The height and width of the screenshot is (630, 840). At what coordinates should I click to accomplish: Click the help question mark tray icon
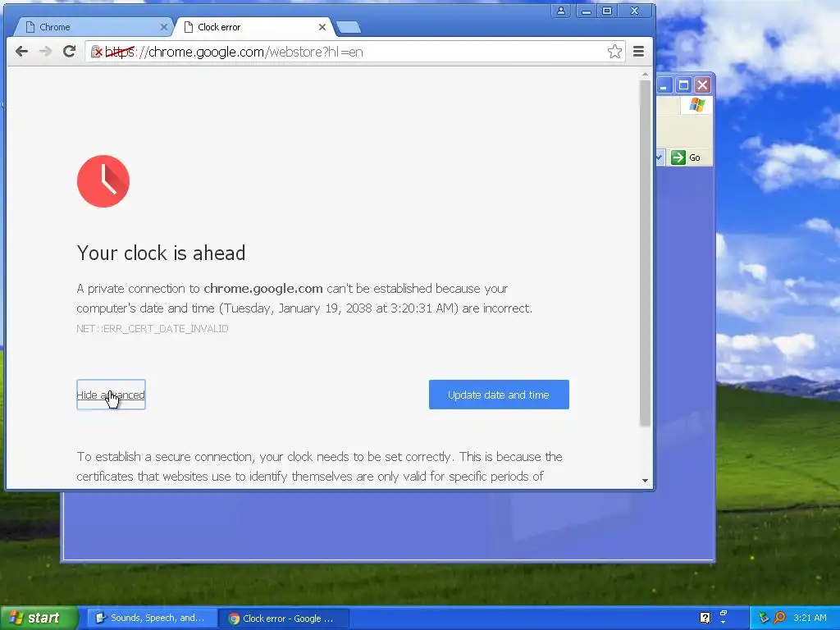(x=705, y=618)
